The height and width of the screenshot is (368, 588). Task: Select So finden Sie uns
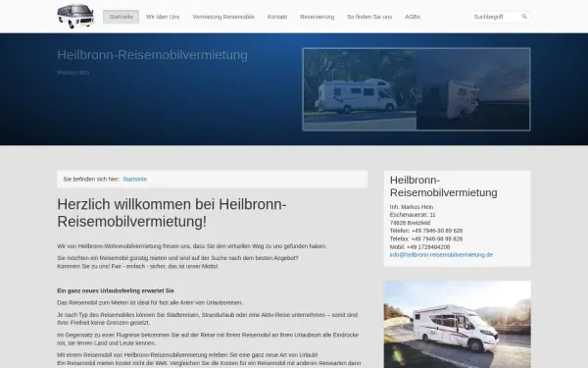(x=369, y=17)
